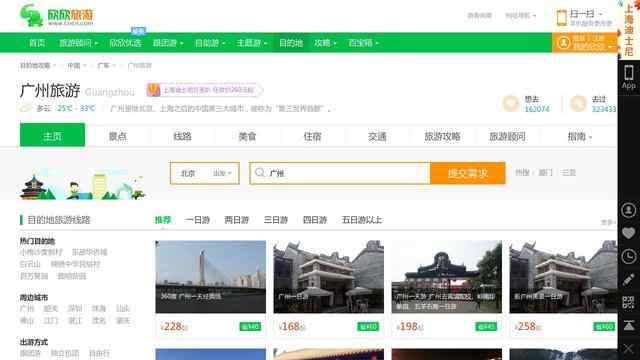Open 欣欣优选 in navigation bar
Image resolution: width=640 pixels, height=360 pixels.
[125, 43]
